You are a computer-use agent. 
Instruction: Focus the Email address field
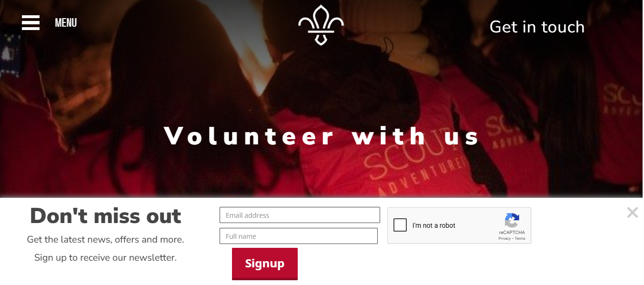pos(300,215)
